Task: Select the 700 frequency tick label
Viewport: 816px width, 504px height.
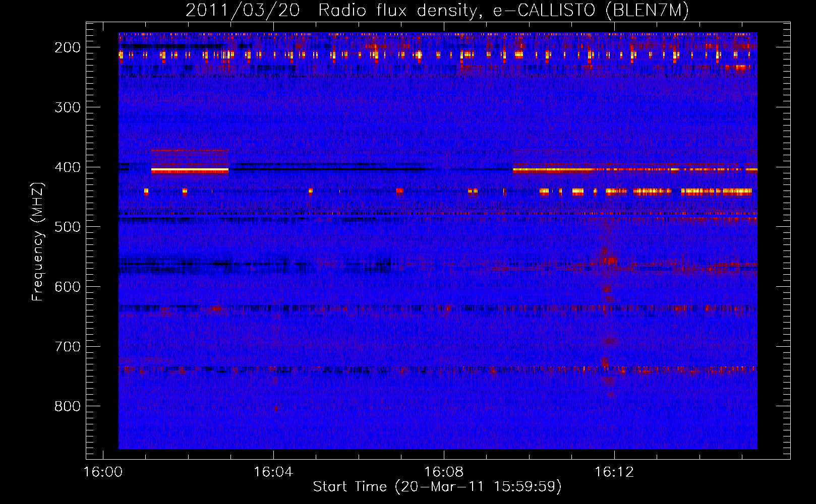Action: pos(68,347)
